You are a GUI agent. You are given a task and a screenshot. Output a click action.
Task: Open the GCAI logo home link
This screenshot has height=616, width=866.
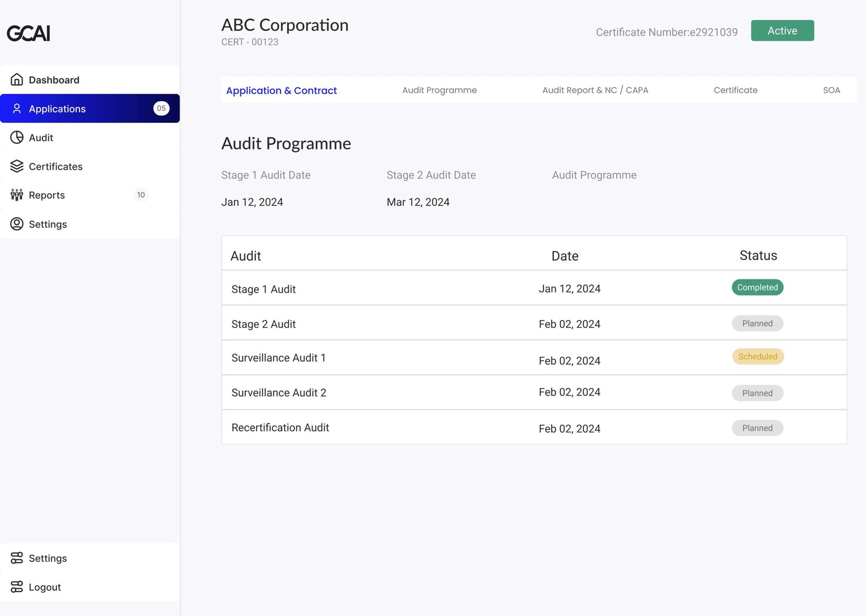pyautogui.click(x=28, y=34)
